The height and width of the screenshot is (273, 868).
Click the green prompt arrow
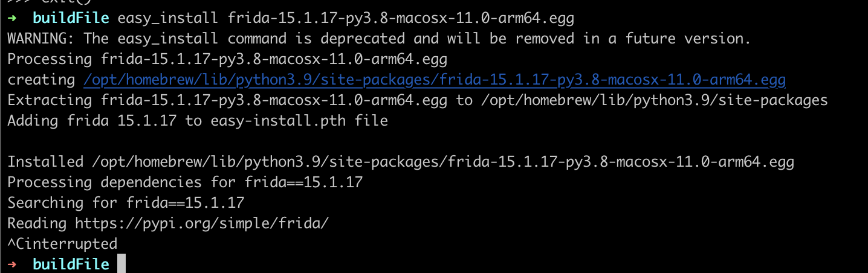(13, 18)
